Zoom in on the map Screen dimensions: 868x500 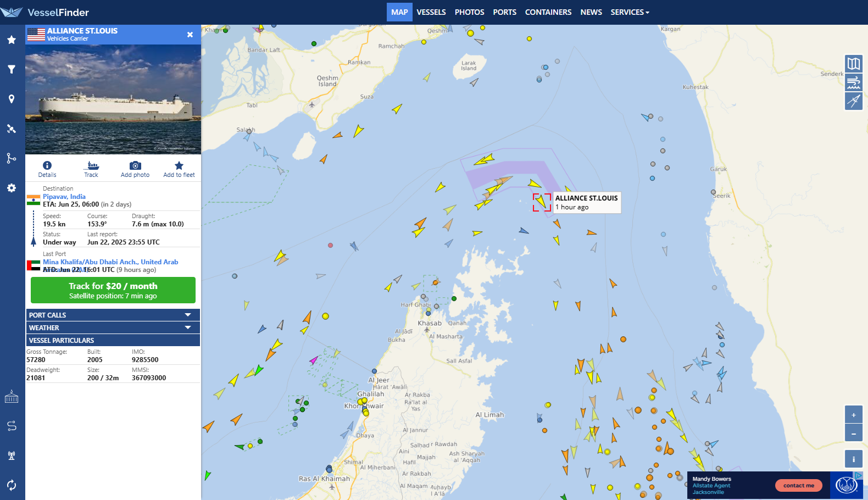click(x=854, y=415)
